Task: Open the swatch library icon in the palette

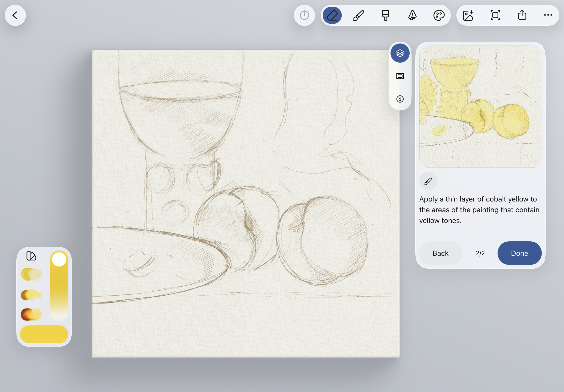Action: 31,256
